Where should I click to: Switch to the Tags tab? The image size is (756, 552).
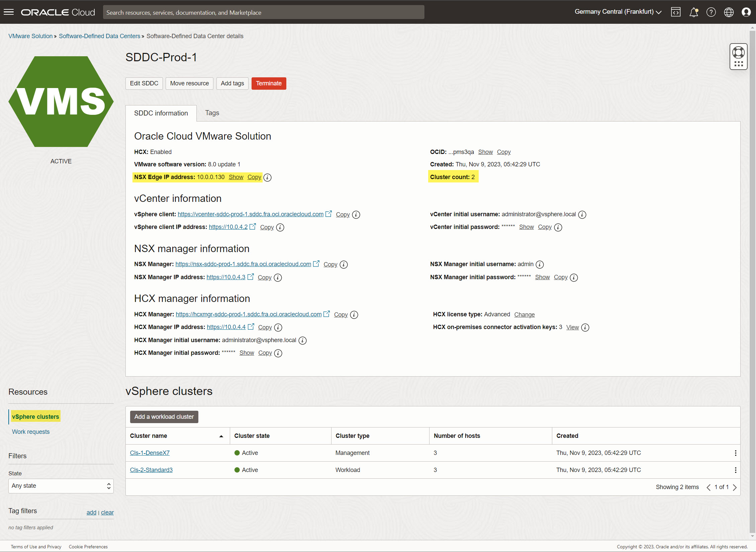(212, 113)
